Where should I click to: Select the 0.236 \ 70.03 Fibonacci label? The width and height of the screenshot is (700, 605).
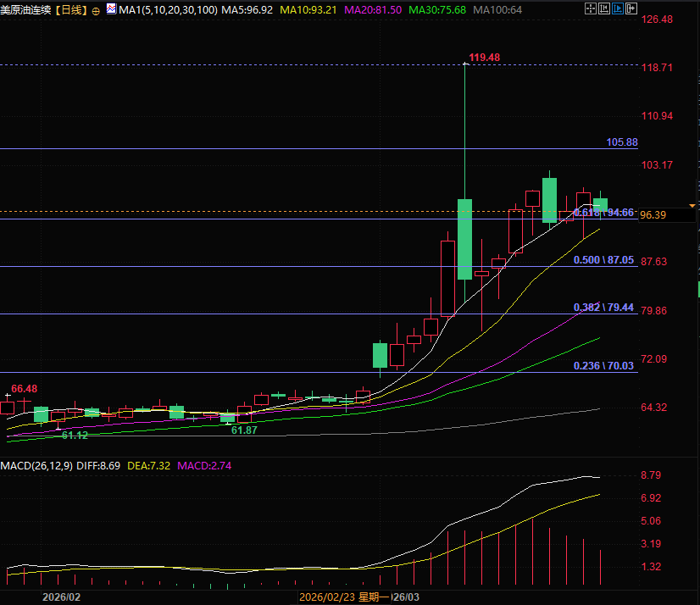tap(603, 366)
